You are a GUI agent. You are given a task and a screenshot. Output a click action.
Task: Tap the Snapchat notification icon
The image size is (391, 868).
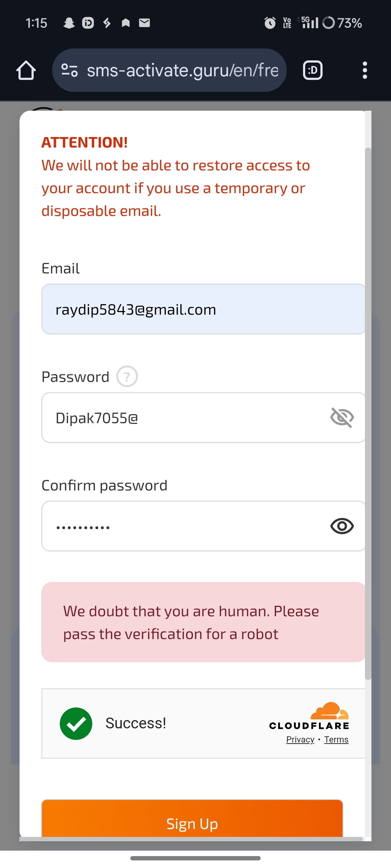pos(69,23)
